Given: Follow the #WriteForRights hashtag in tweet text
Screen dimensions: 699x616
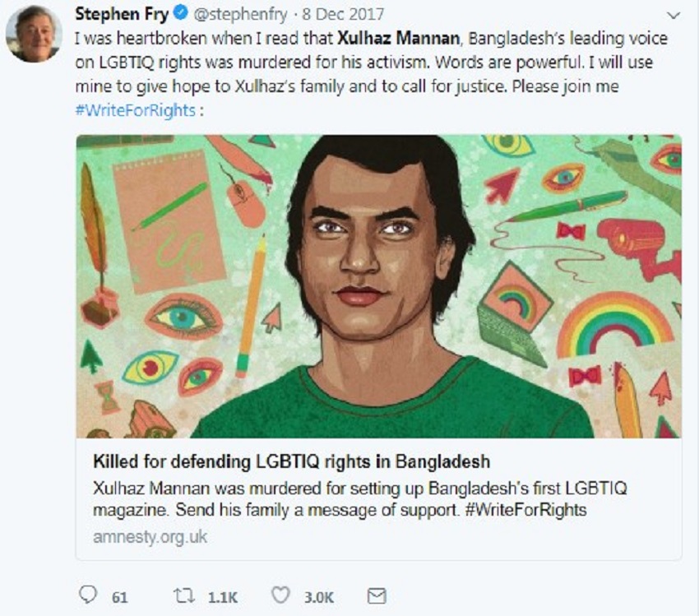Looking at the screenshot, I should tap(134, 109).
